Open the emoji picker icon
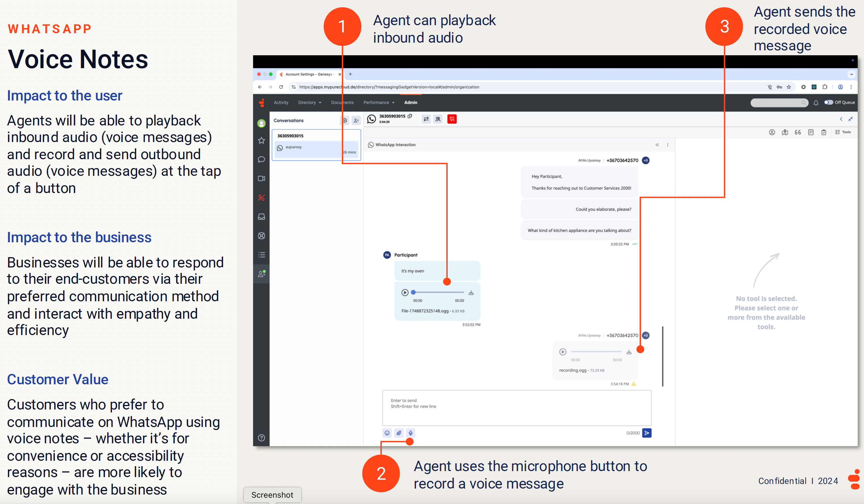The image size is (864, 504). [x=387, y=433]
